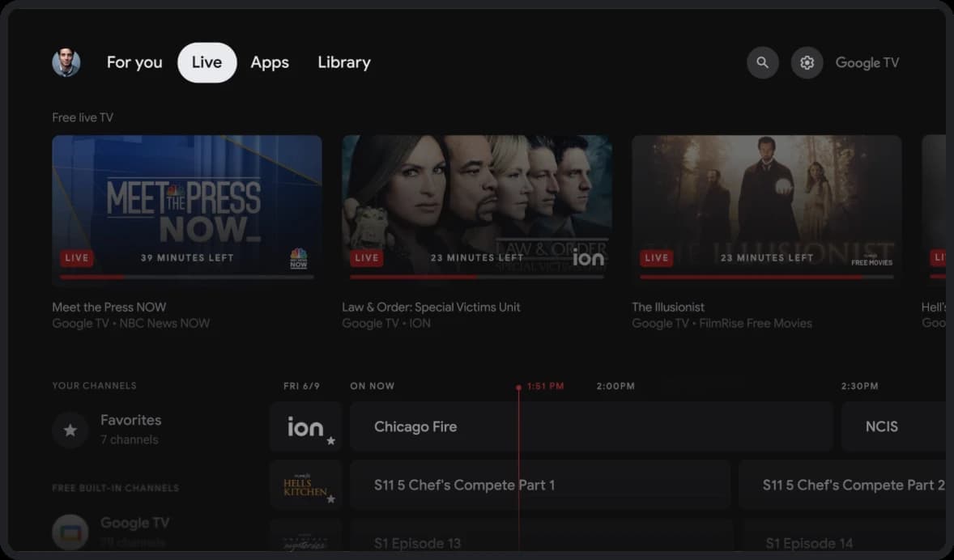The width and height of the screenshot is (954, 560).
Task: Open search from the top bar
Action: (x=762, y=62)
